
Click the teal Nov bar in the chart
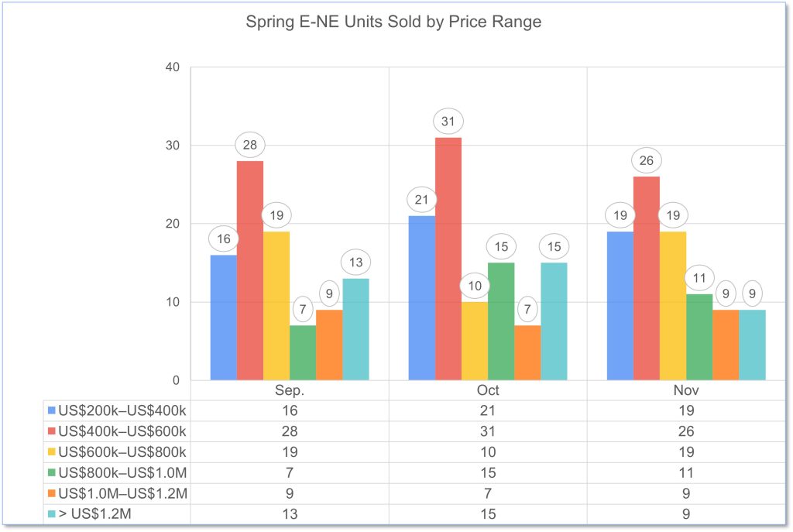click(x=752, y=345)
